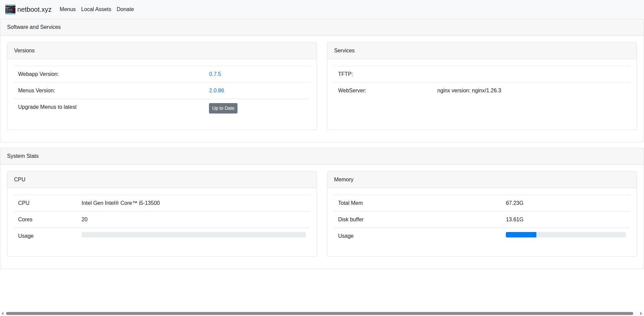Select the System Stats heading
Image resolution: width=644 pixels, height=316 pixels.
pos(23,156)
